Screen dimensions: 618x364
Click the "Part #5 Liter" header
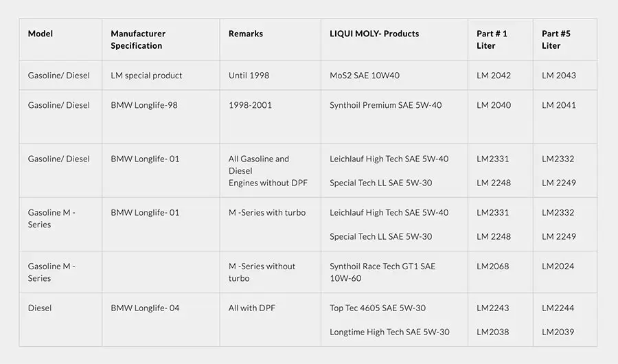(x=556, y=40)
